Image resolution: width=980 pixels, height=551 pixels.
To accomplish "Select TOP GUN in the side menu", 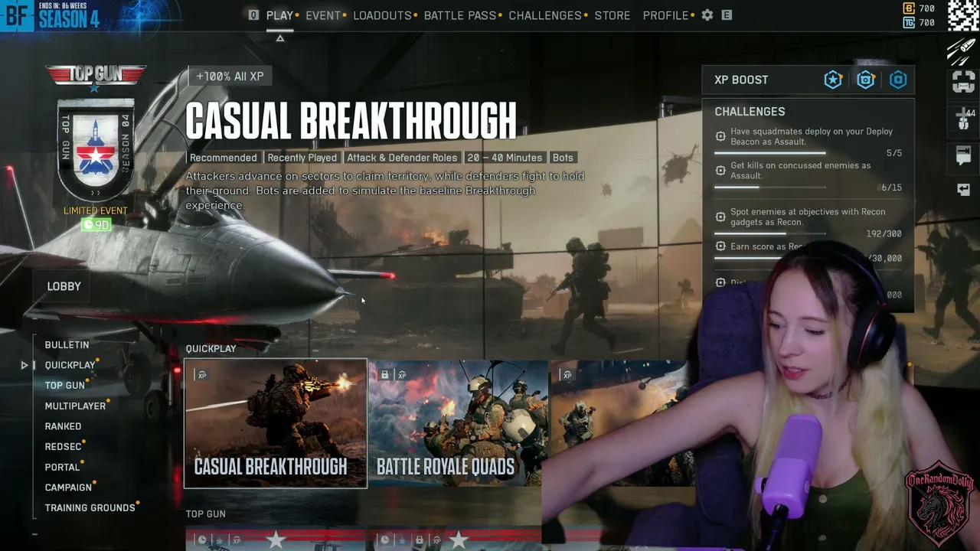I will pos(65,386).
